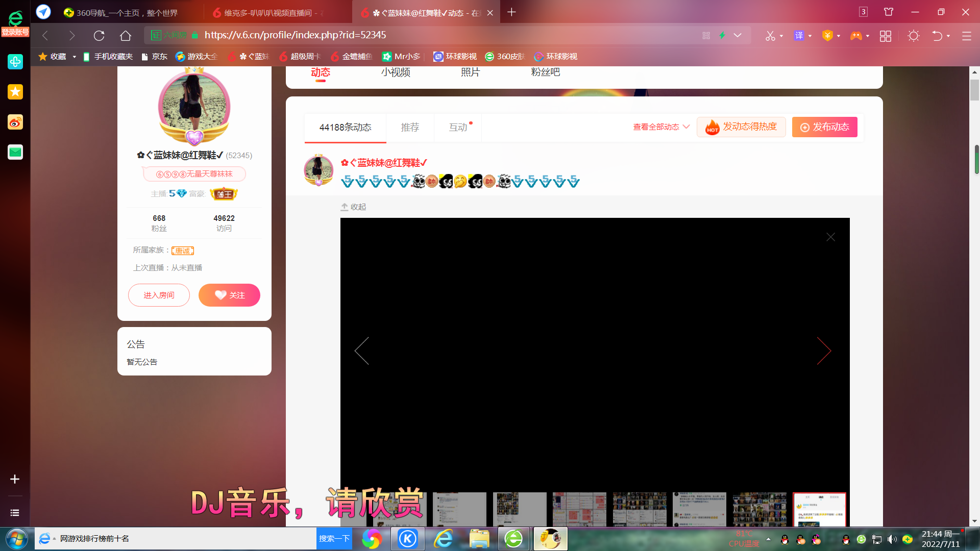The height and width of the screenshot is (551, 980).
Task: Close the 蓝妹妹@红舞鞋 tab
Action: click(x=490, y=13)
